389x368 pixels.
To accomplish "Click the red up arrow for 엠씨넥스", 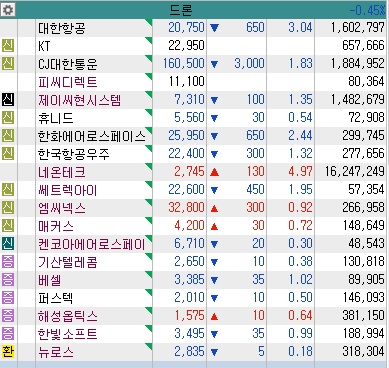I will 214,209.
